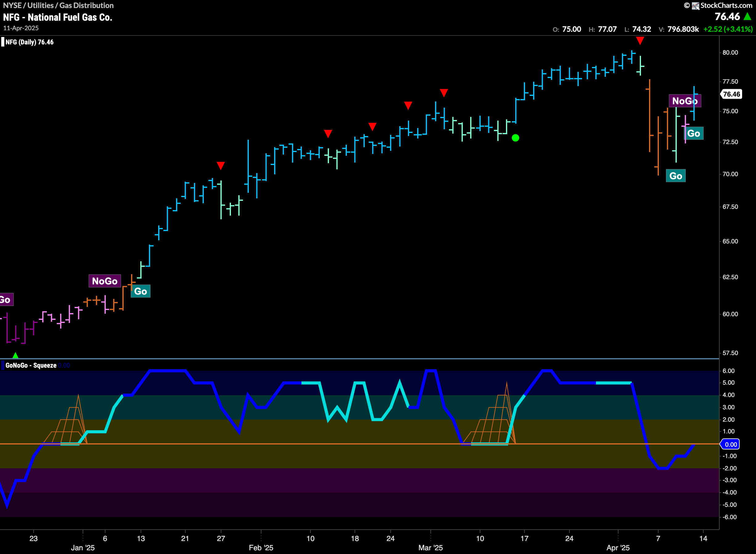
Task: Click the -6.00 oscillator axis label
Action: [x=729, y=517]
